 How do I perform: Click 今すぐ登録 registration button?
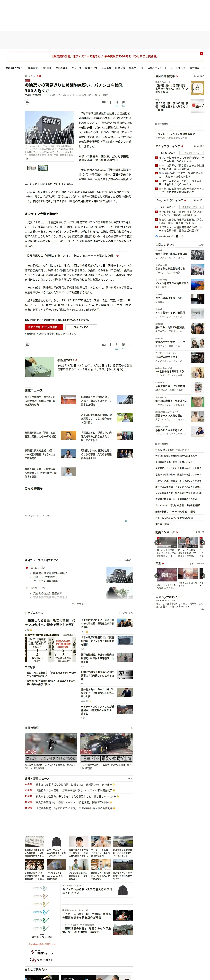44,327
